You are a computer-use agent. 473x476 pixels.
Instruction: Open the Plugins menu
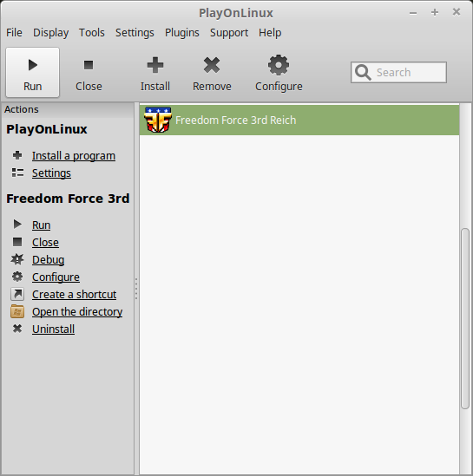tap(182, 32)
